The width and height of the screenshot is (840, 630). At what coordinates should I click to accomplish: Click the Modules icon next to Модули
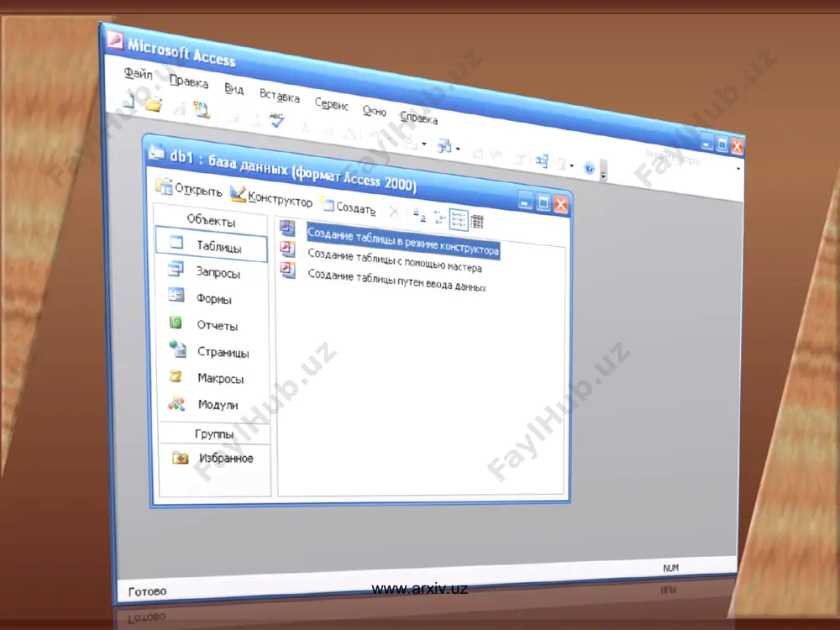tap(176, 403)
